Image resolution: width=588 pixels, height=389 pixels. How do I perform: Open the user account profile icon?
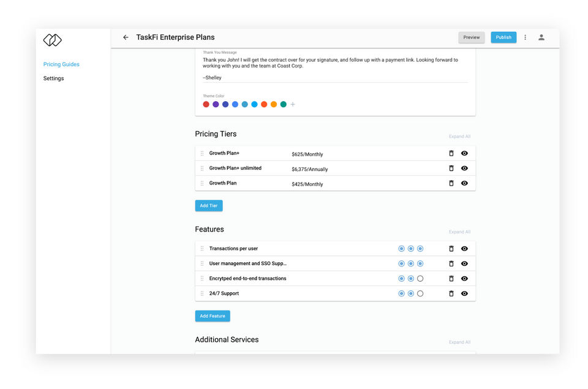pyautogui.click(x=541, y=37)
